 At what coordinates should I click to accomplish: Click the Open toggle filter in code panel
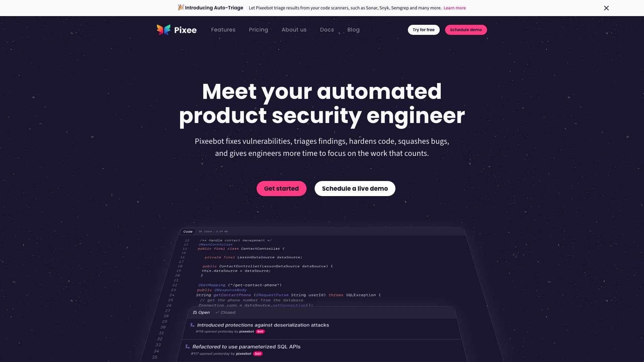(x=201, y=312)
